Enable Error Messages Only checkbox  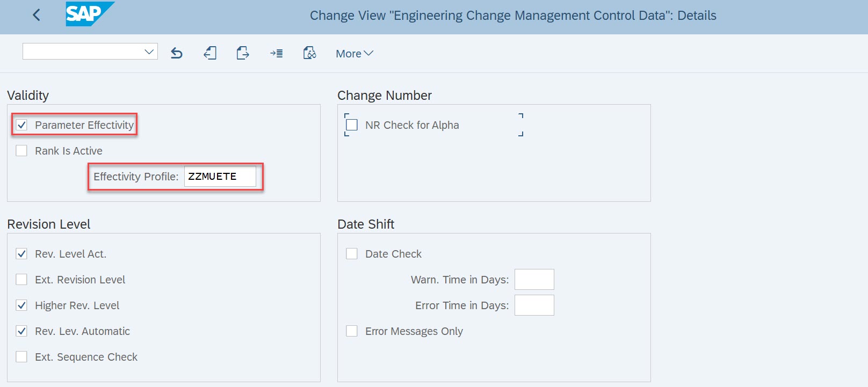[x=352, y=331]
